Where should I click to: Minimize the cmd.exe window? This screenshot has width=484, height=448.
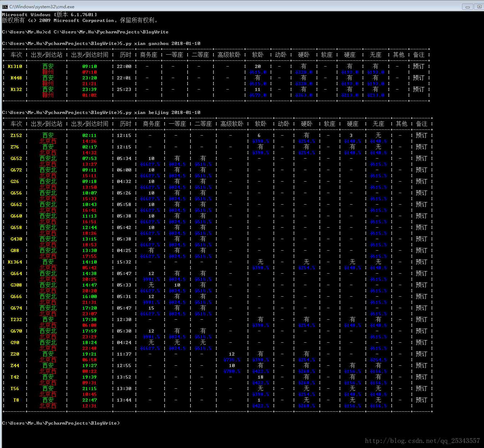click(x=467, y=6)
